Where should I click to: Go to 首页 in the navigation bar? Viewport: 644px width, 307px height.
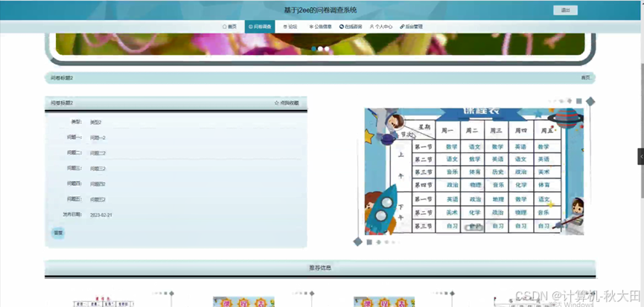click(x=229, y=27)
